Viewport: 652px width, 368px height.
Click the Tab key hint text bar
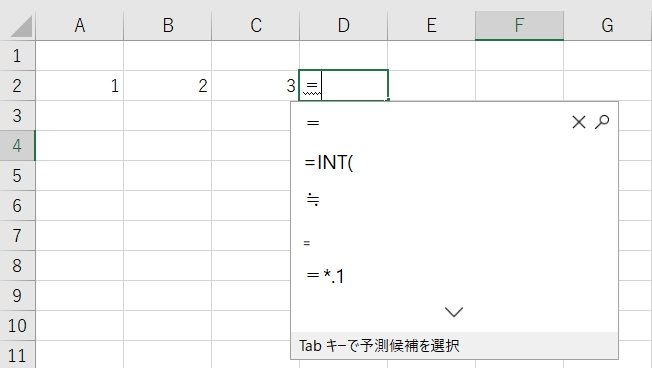click(x=454, y=346)
